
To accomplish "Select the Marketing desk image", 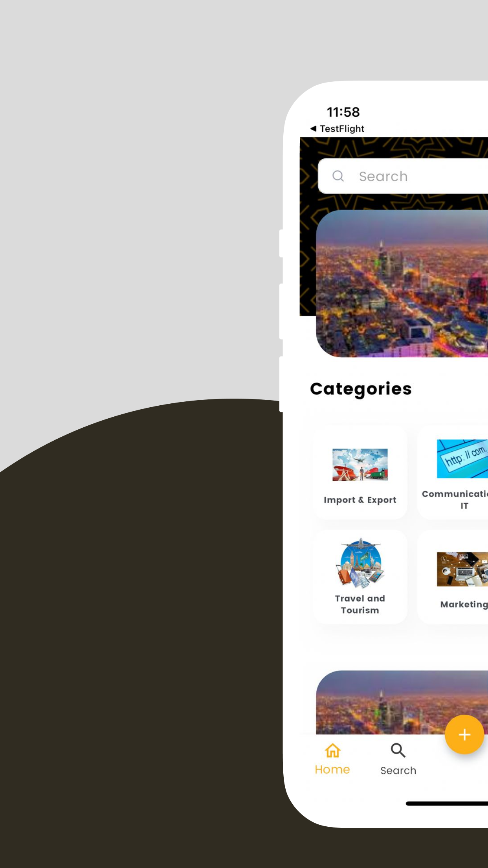I will coord(462,569).
